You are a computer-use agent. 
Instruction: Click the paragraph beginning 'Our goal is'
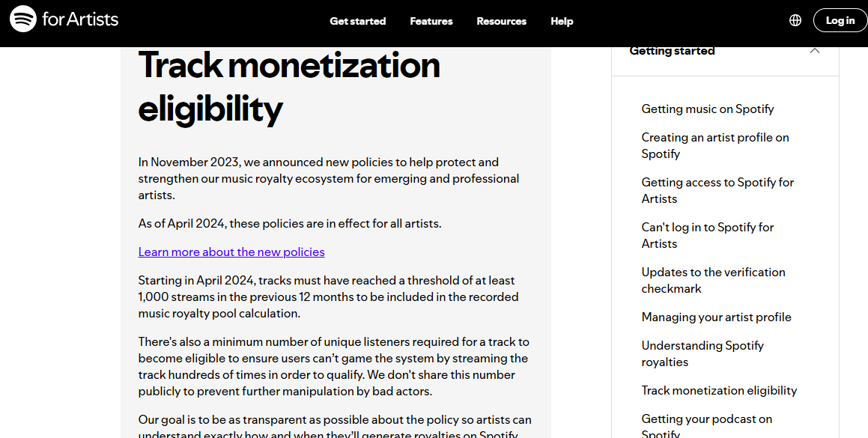335,426
